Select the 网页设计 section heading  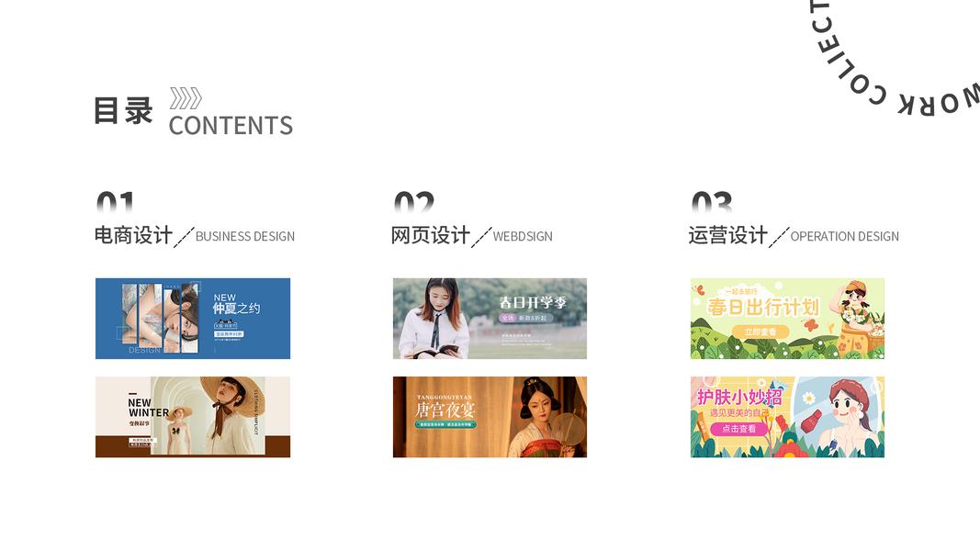click(431, 235)
